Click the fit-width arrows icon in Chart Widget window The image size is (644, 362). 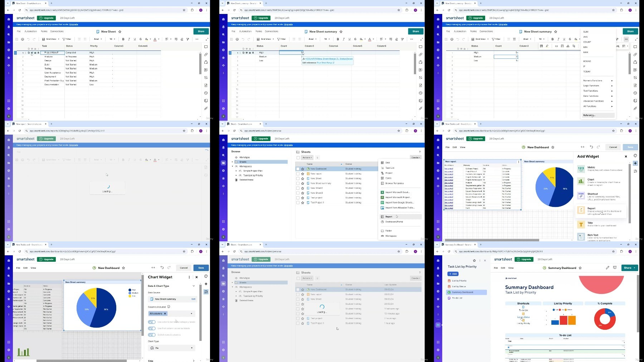153,268
